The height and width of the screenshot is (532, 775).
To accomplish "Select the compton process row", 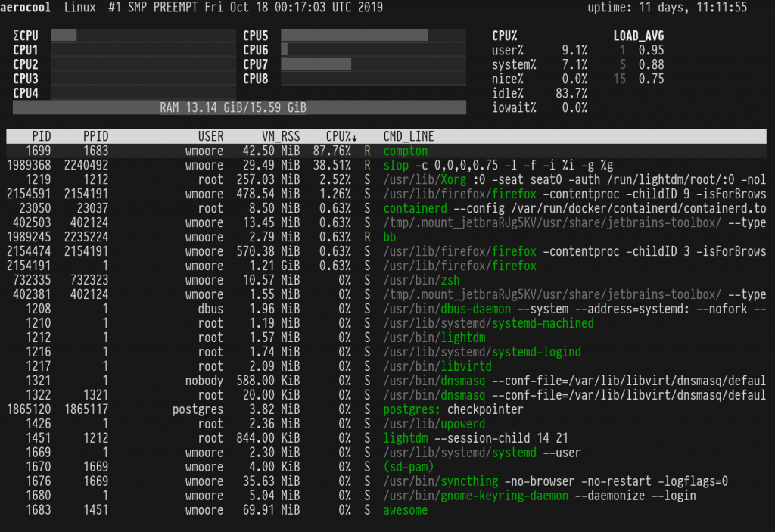I will (386, 151).
